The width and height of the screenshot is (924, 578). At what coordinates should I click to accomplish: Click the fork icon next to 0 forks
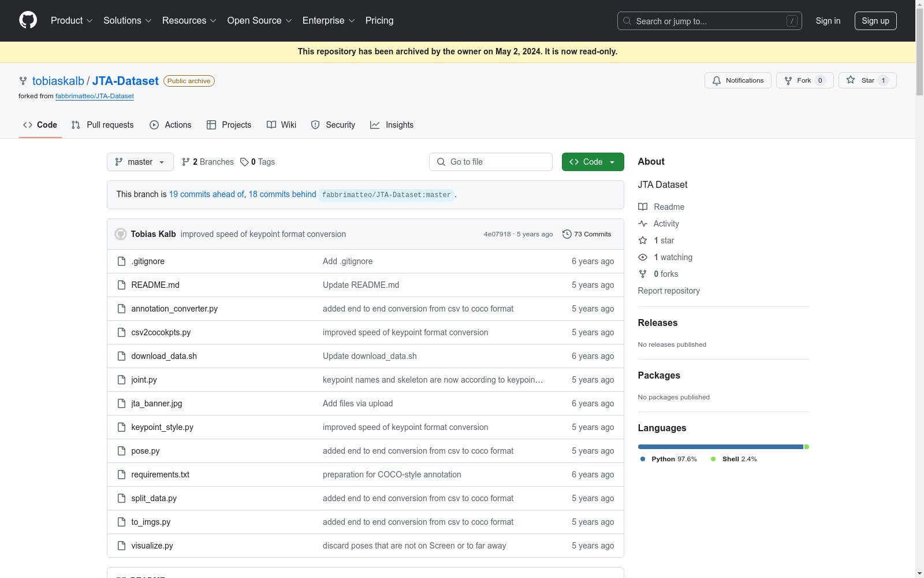tap(643, 274)
